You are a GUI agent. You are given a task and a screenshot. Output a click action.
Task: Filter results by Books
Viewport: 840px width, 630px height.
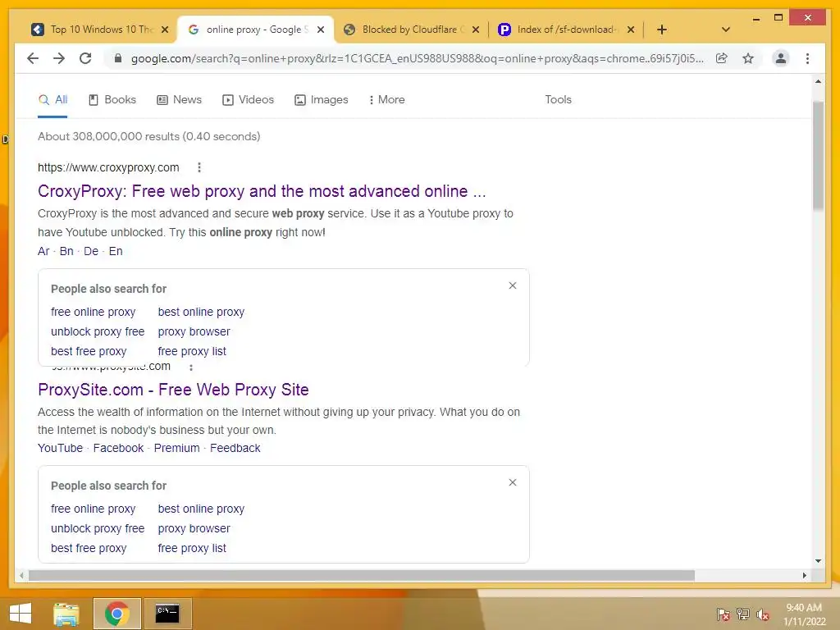(x=112, y=99)
